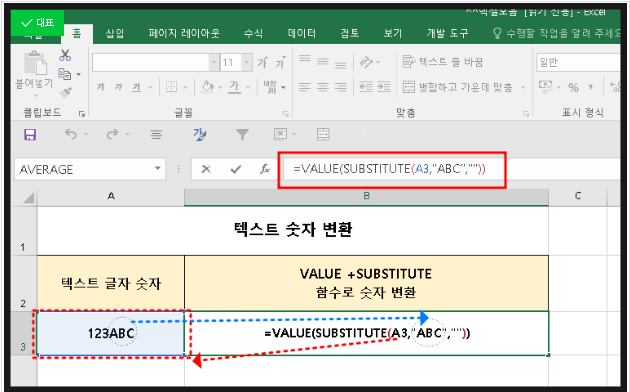Open the 삽입 (Insert) tab

point(115,33)
